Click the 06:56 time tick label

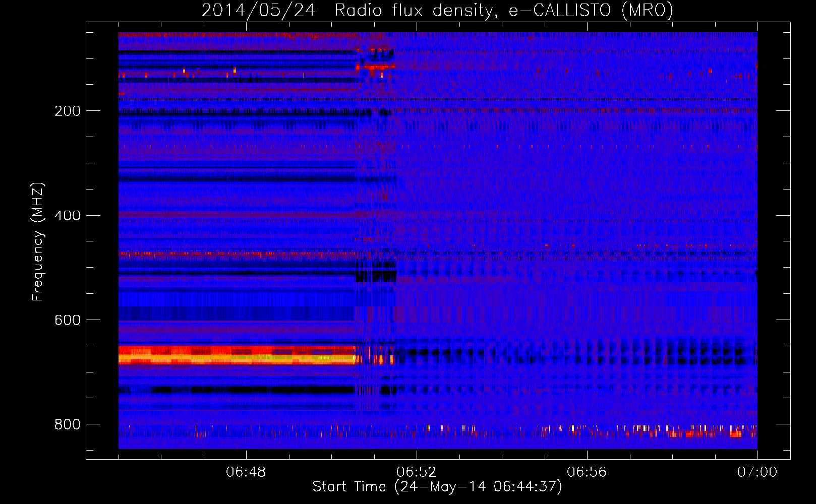tap(587, 472)
